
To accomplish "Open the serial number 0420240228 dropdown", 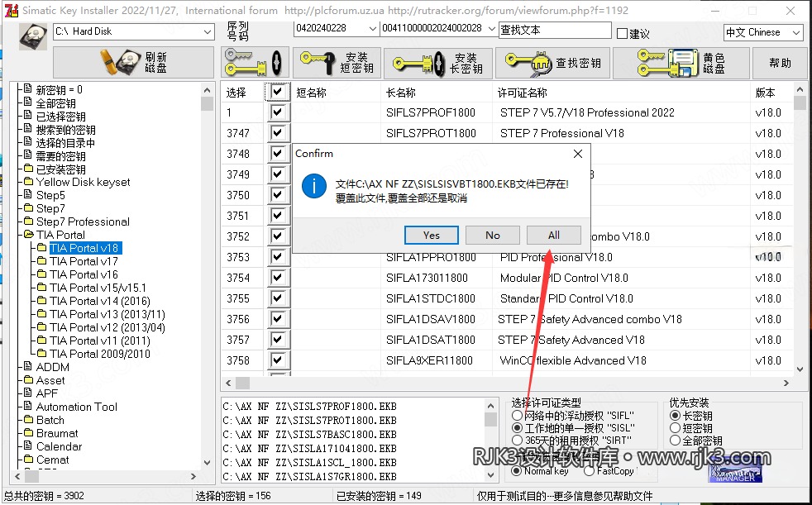I will [x=372, y=28].
